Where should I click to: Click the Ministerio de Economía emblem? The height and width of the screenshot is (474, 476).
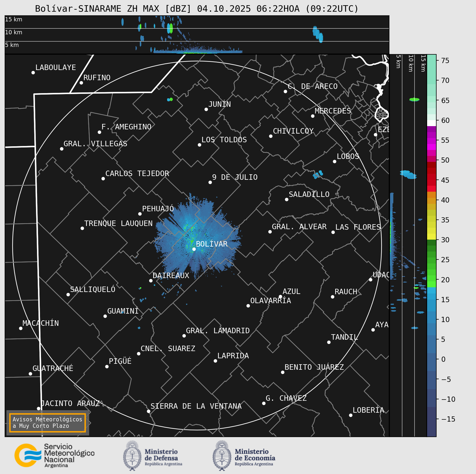pos(222,456)
